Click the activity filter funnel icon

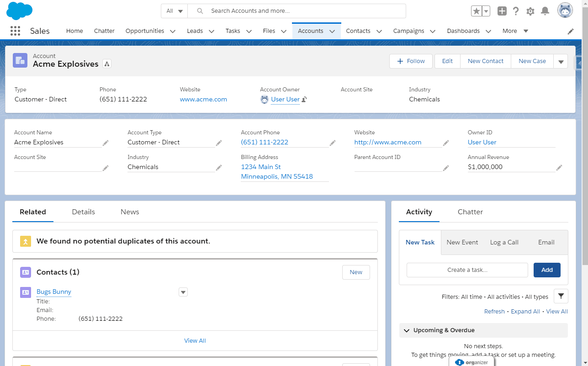[561, 296]
